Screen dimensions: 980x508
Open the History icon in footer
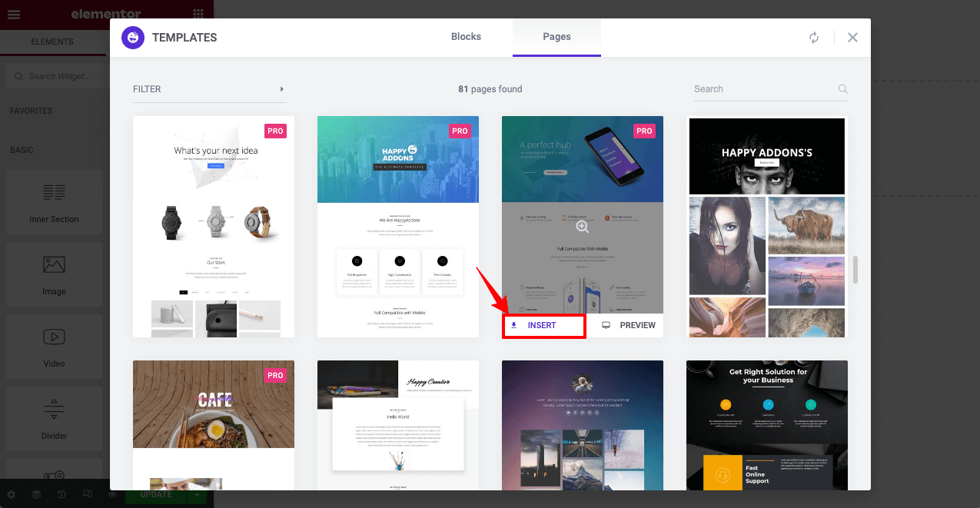coord(61,494)
